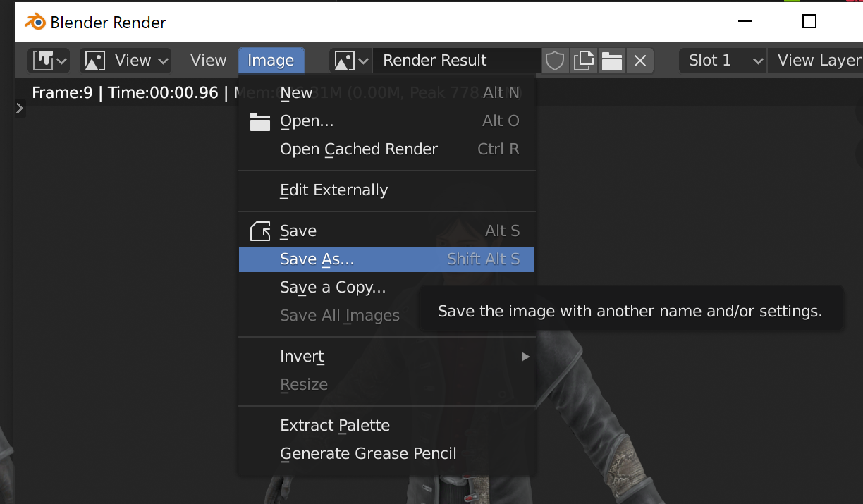The width and height of the screenshot is (863, 504).
Task: Click the new image duplicate icon
Action: (583, 61)
